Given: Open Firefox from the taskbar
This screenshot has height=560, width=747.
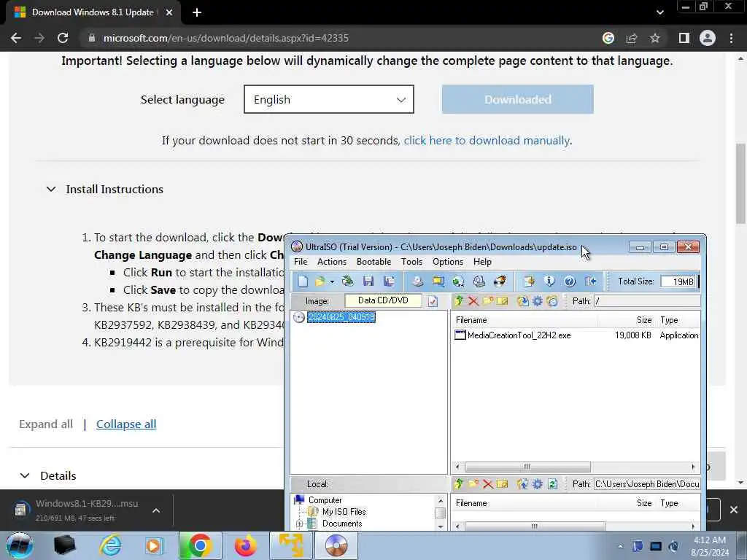Looking at the screenshot, I should (245, 545).
